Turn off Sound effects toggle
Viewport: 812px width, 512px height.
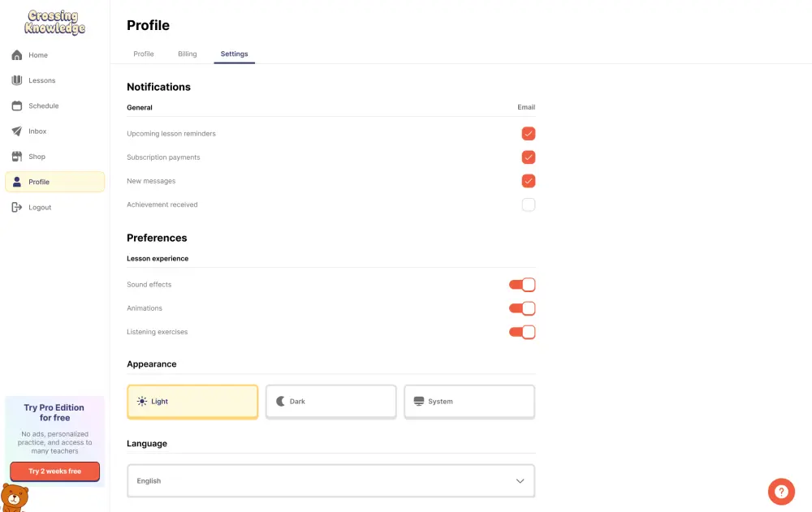[522, 285]
